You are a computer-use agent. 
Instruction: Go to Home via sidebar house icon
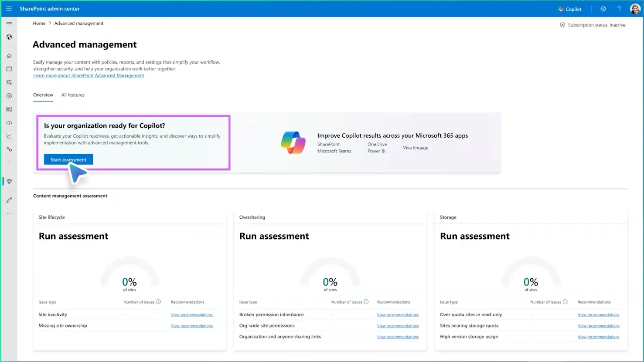(9, 56)
